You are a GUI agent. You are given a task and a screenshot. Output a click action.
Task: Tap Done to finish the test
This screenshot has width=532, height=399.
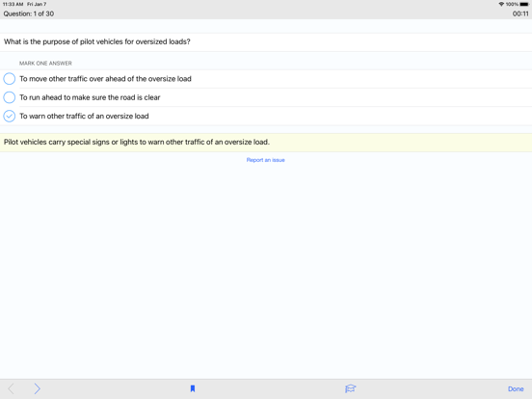(516, 388)
